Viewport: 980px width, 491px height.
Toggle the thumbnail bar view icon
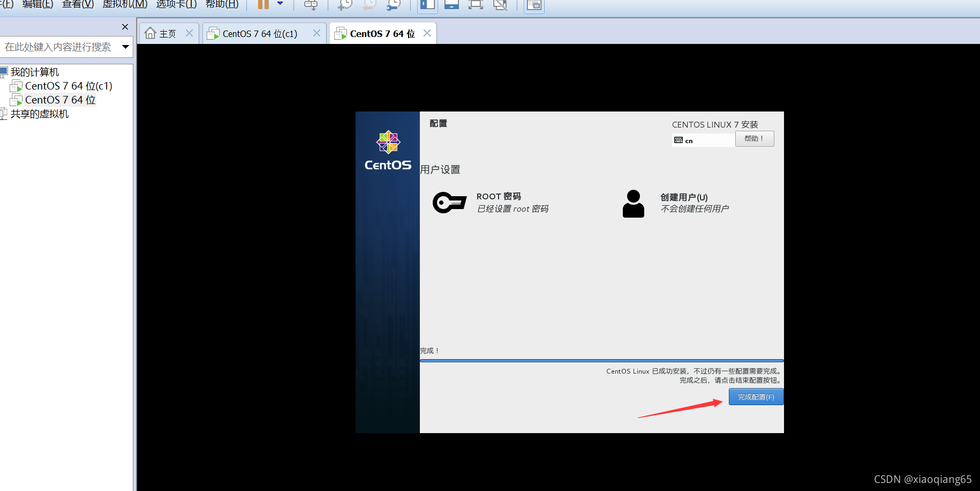[x=451, y=5]
